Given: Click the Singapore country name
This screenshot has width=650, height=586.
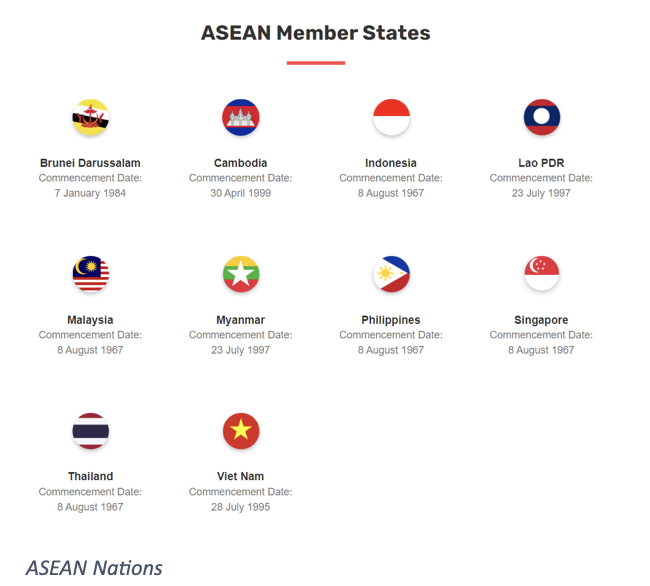Looking at the screenshot, I should (x=541, y=320).
